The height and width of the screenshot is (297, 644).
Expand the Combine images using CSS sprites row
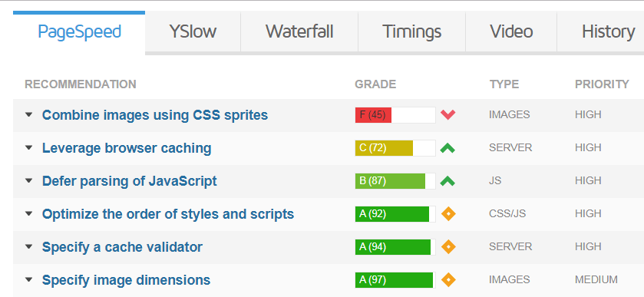[x=28, y=115]
